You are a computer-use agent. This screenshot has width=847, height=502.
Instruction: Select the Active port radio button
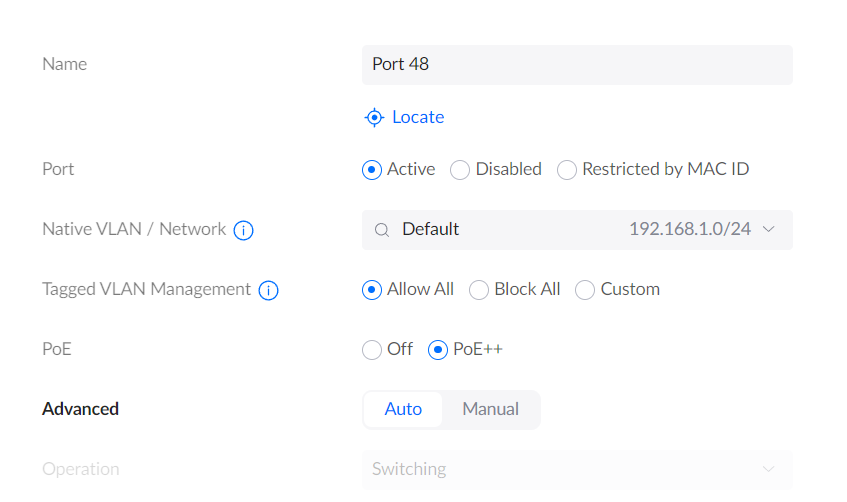pos(372,170)
